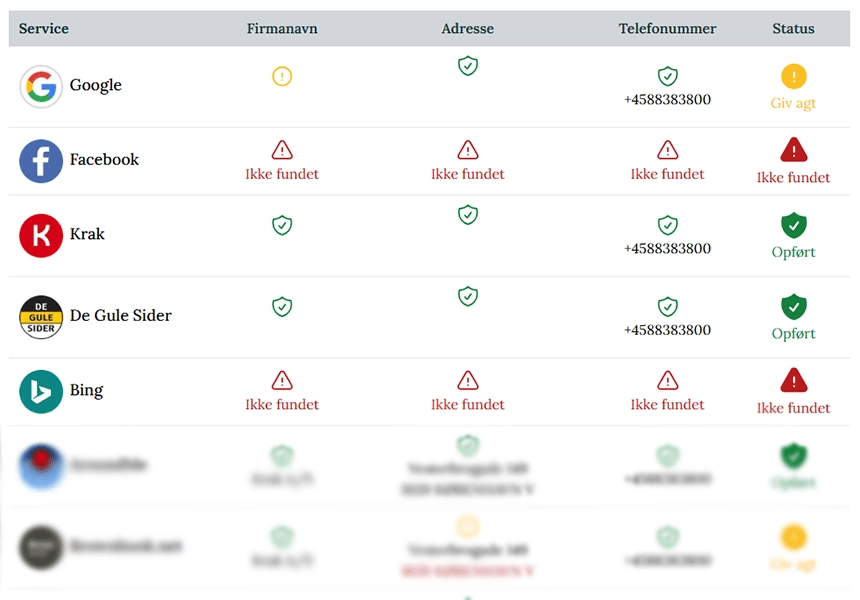The width and height of the screenshot is (860, 600).
Task: Click Facebook's Ikke fundet status label
Action: click(x=794, y=178)
